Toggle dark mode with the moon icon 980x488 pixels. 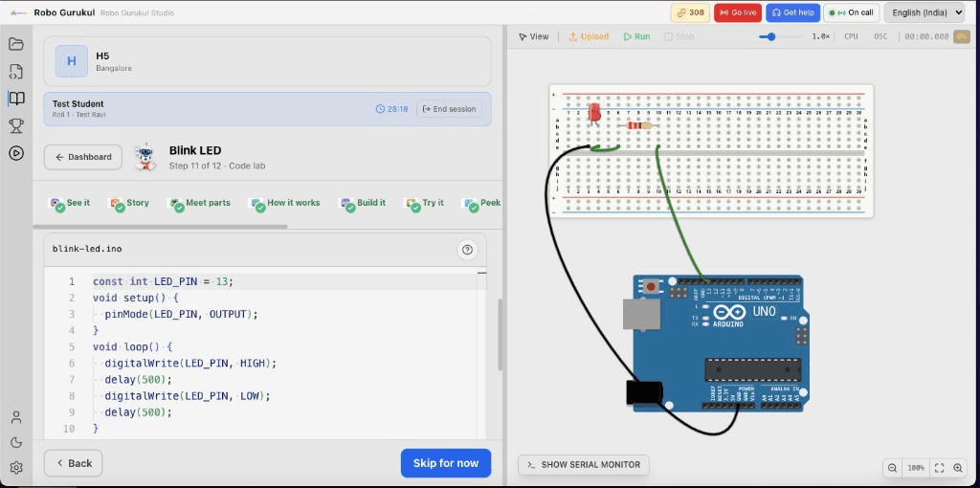tap(16, 442)
